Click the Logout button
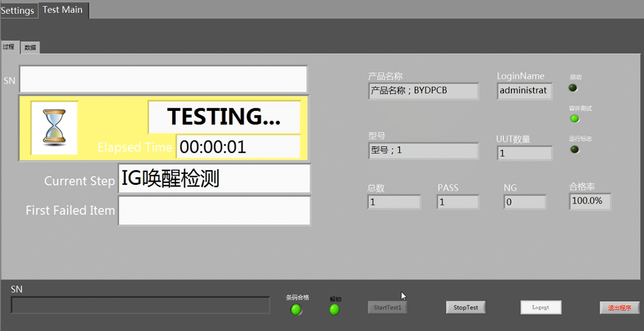The width and height of the screenshot is (644, 331). [x=541, y=307]
